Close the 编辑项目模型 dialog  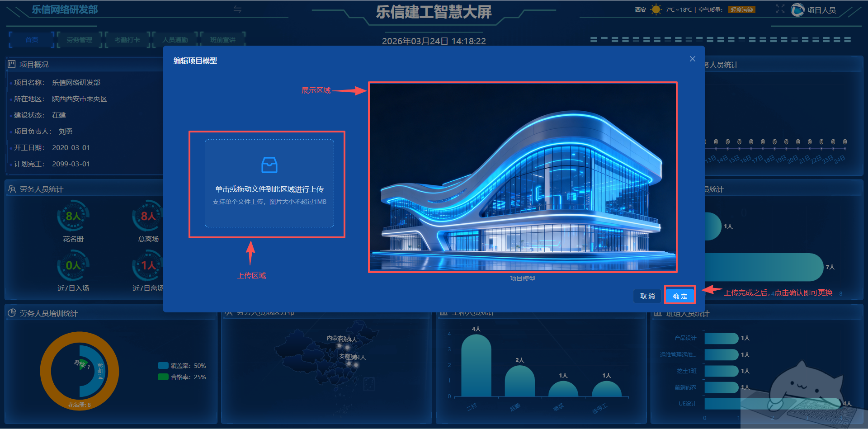pyautogui.click(x=692, y=59)
